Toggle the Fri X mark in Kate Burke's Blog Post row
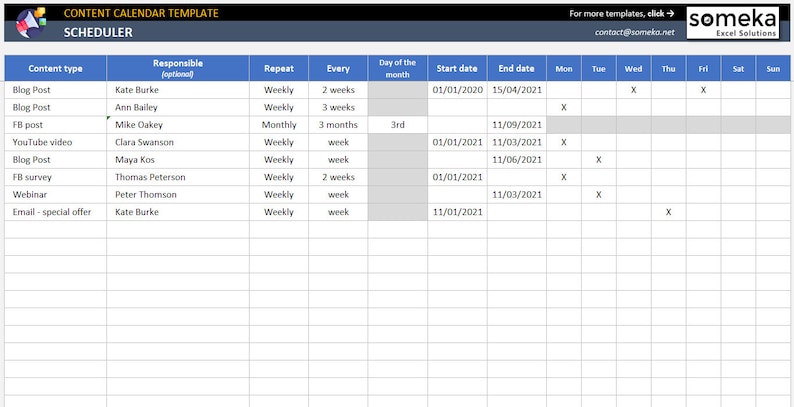This screenshot has height=407, width=794. click(703, 90)
